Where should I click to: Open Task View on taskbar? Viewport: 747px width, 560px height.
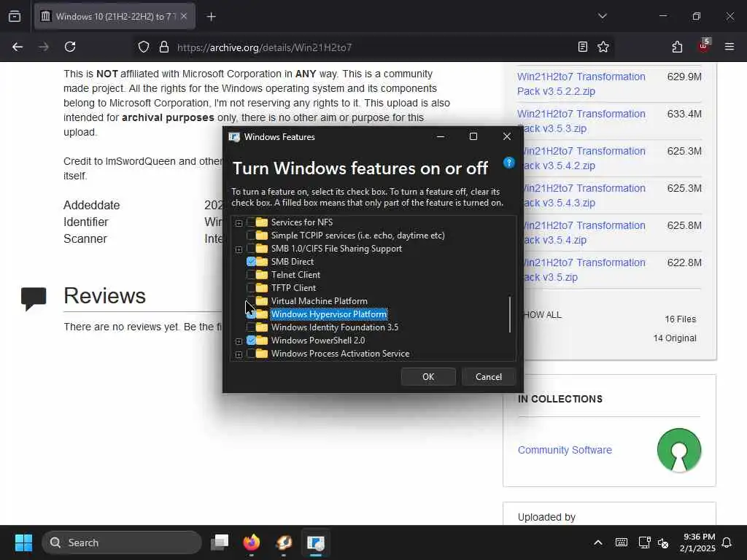(x=220, y=542)
